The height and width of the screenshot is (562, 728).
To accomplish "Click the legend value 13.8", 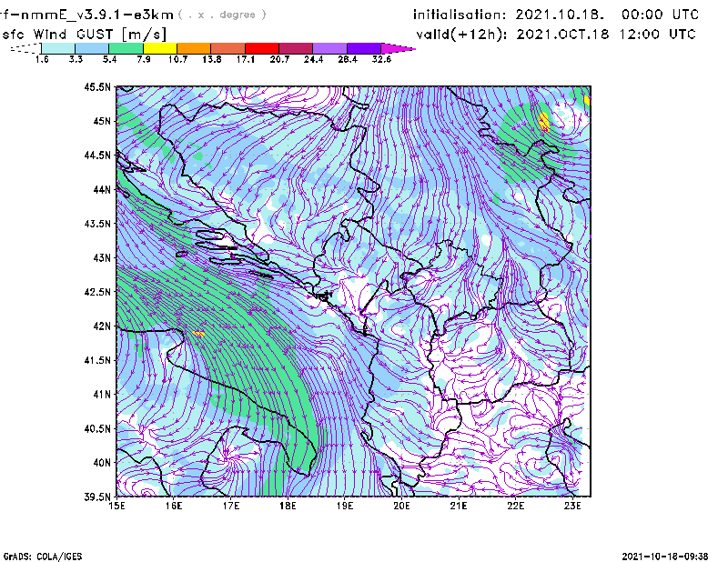I will (x=212, y=59).
